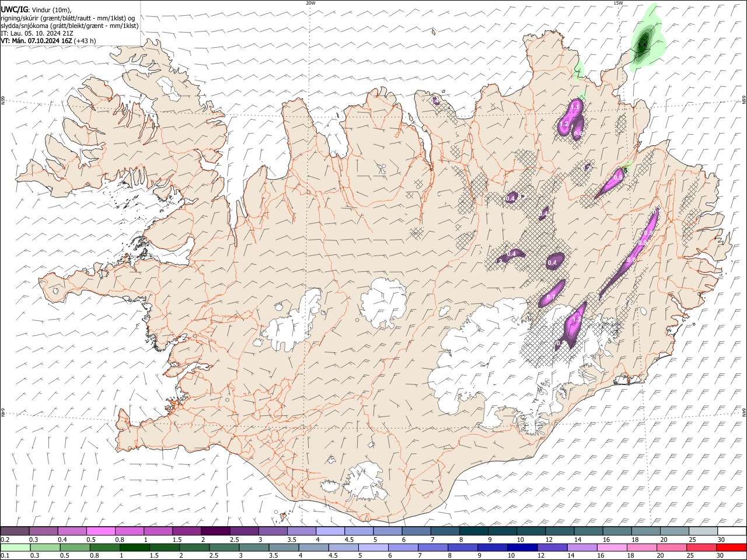Click the 0.6 snowfall value below 1.1

[x=578, y=134]
